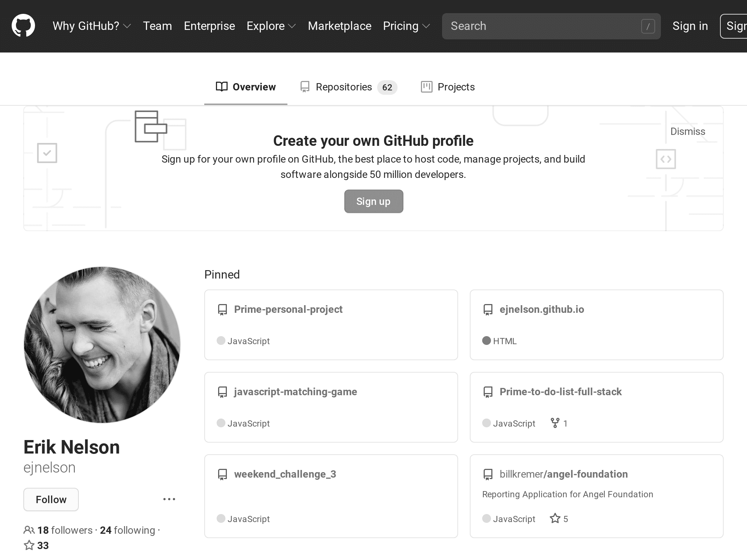Click the Sign up button

[373, 201]
